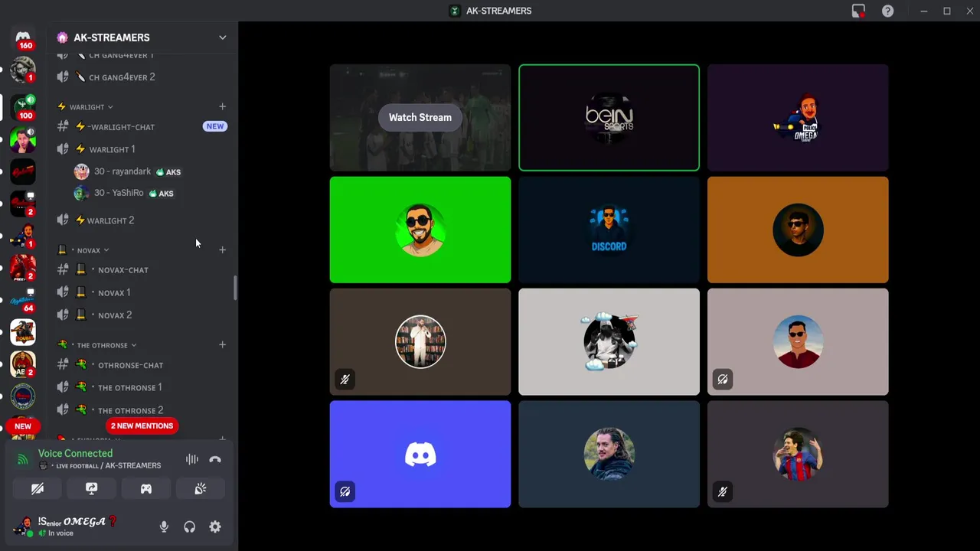This screenshot has height=551, width=980.
Task: Open the Help question mark icon
Action: point(887,11)
